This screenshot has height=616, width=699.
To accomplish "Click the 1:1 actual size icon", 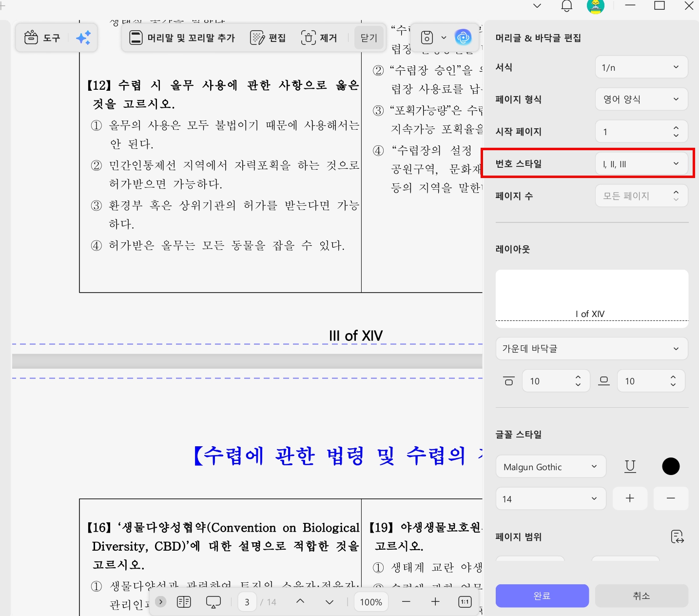I will (464, 601).
